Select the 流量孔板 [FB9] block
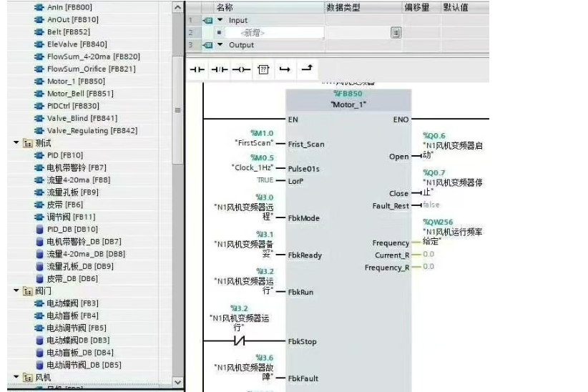The width and height of the screenshot is (588, 392). tap(73, 192)
